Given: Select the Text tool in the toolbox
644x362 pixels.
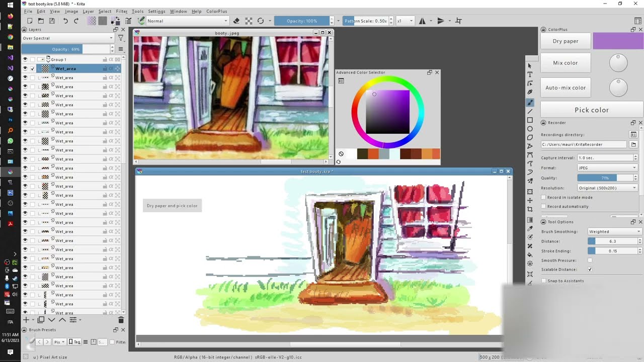Looking at the screenshot, I should coord(530,74).
